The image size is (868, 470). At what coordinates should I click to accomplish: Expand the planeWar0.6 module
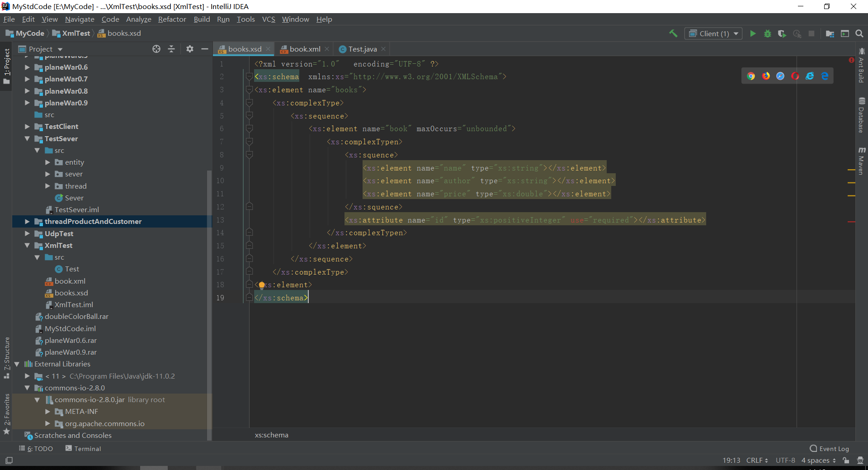click(x=27, y=67)
